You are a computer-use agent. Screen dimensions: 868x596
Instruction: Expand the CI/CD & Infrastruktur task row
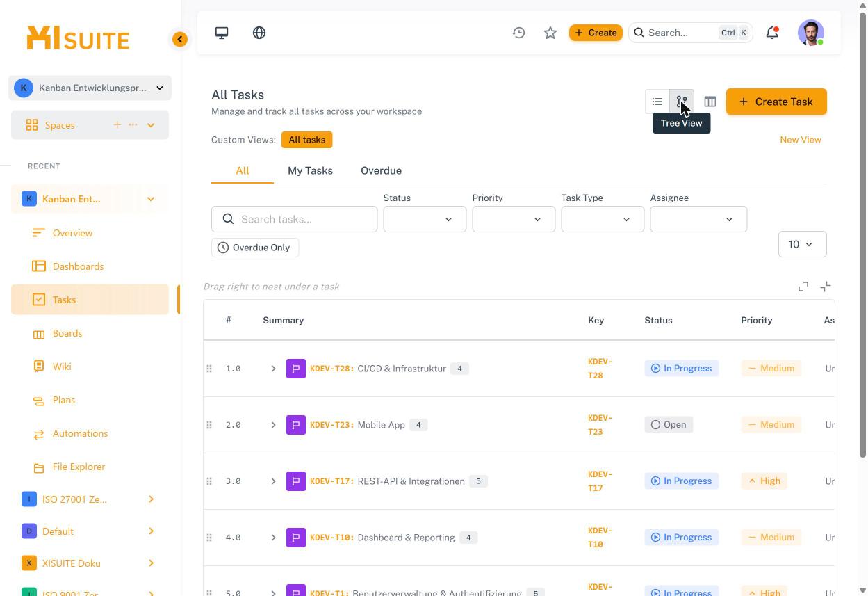pos(273,369)
